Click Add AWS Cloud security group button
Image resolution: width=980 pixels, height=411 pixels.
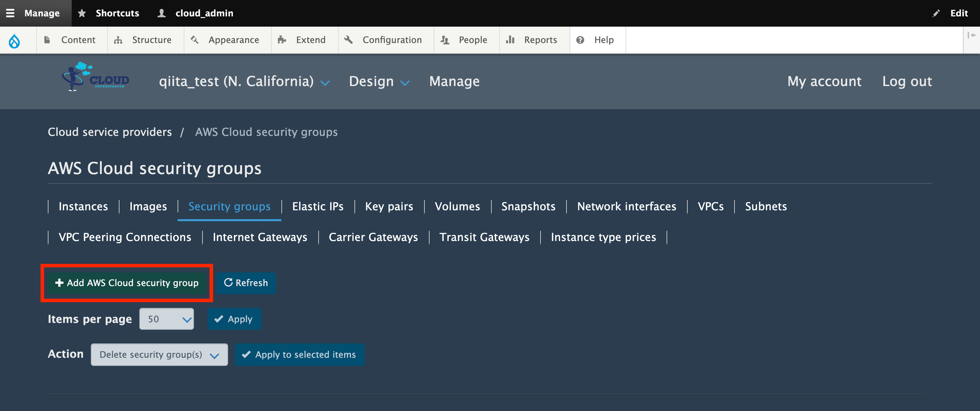click(x=127, y=283)
